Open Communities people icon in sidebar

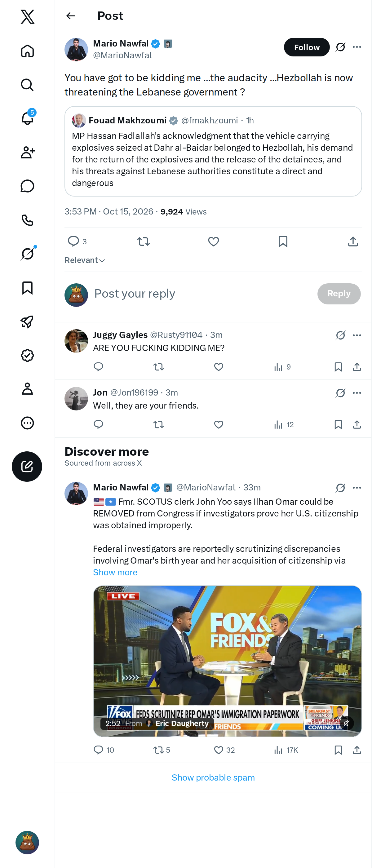[27, 152]
